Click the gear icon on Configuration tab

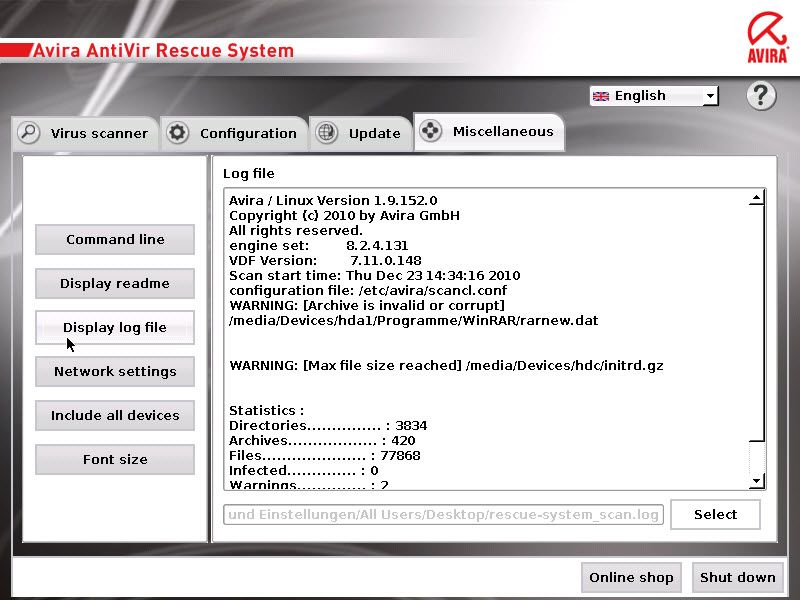[178, 133]
